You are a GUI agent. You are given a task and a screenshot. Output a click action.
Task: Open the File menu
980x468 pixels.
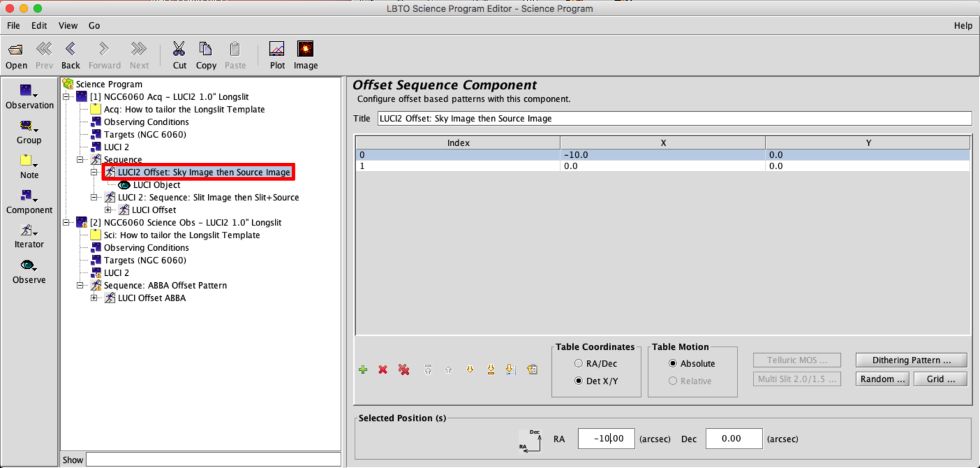tap(13, 26)
